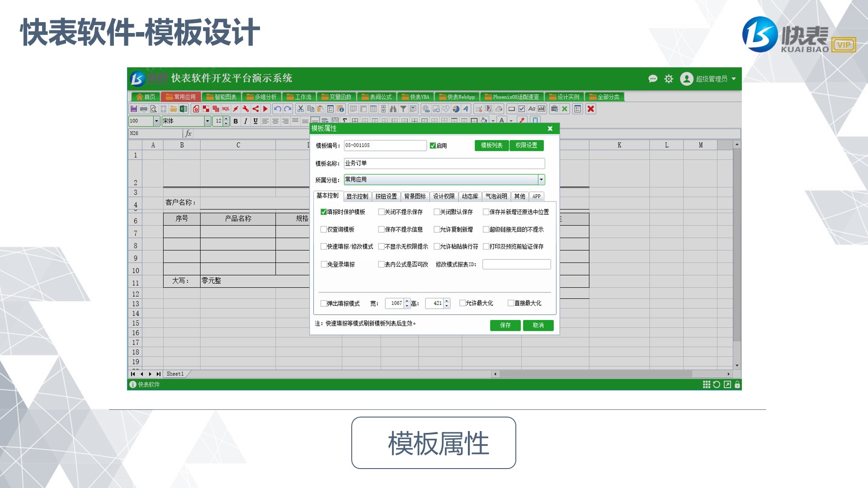Click the open folder icon
The width and height of the screenshot is (868, 488).
point(174,109)
